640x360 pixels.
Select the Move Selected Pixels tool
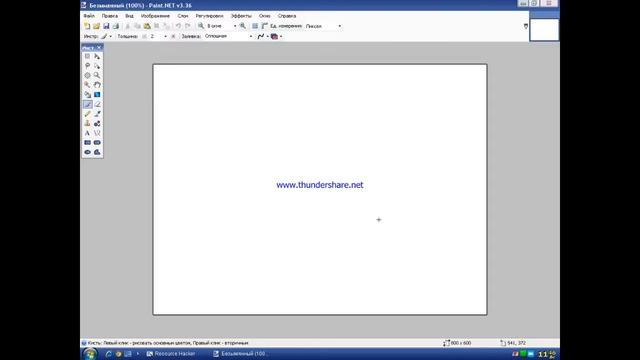97,56
